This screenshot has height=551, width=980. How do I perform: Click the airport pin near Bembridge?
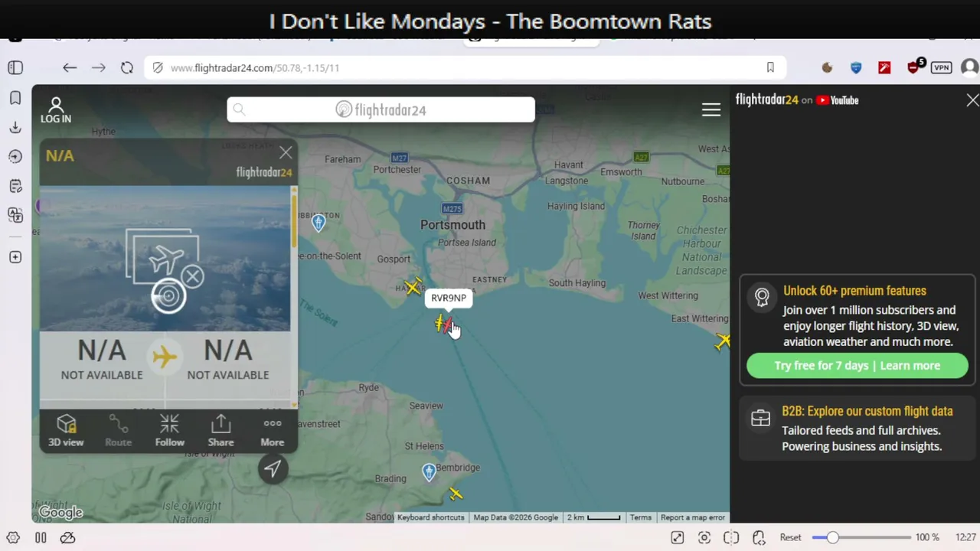coord(430,472)
